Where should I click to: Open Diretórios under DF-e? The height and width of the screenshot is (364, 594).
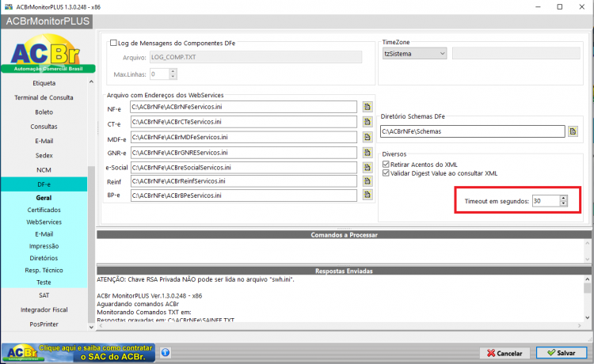(x=44, y=258)
